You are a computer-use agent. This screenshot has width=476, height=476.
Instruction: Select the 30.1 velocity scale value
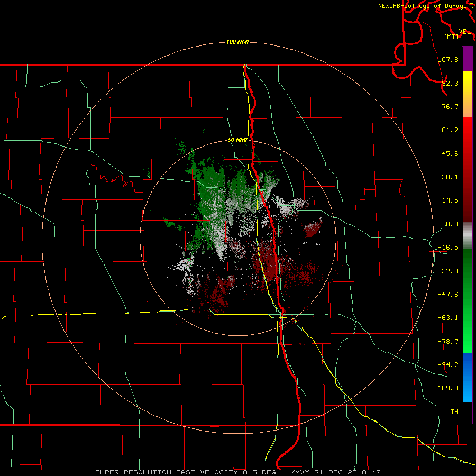point(450,177)
